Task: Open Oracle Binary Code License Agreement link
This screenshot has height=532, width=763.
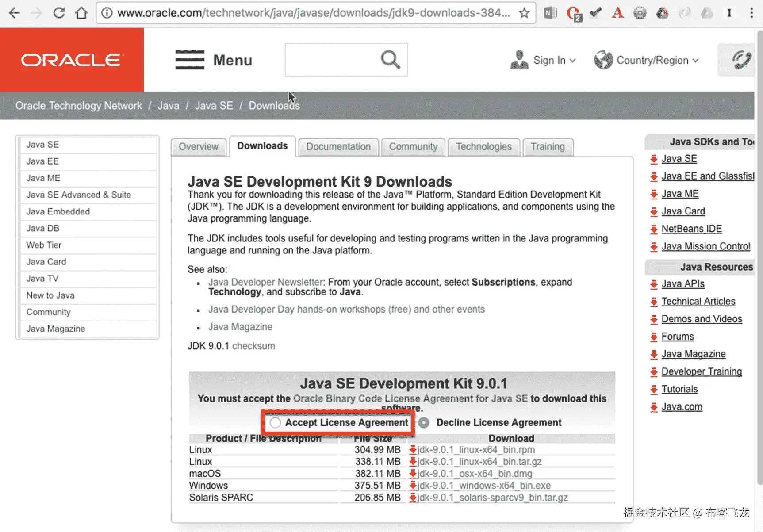Action: (410, 398)
